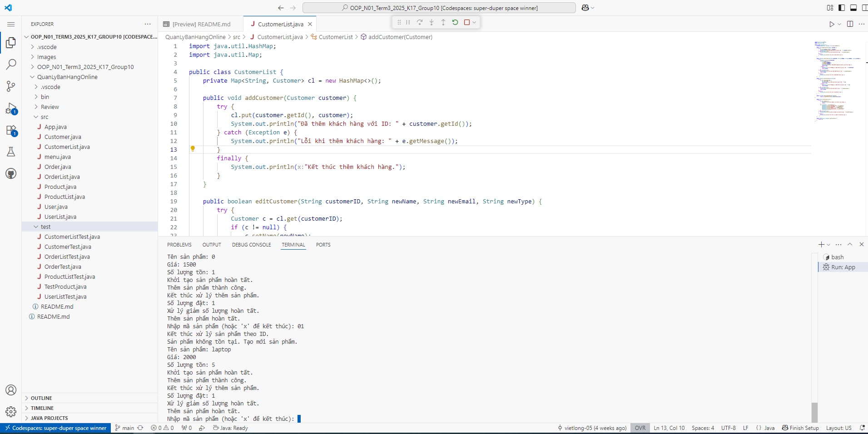Viewport: 868px width, 434px height.
Task: Click the main branch status item
Action: (x=124, y=428)
